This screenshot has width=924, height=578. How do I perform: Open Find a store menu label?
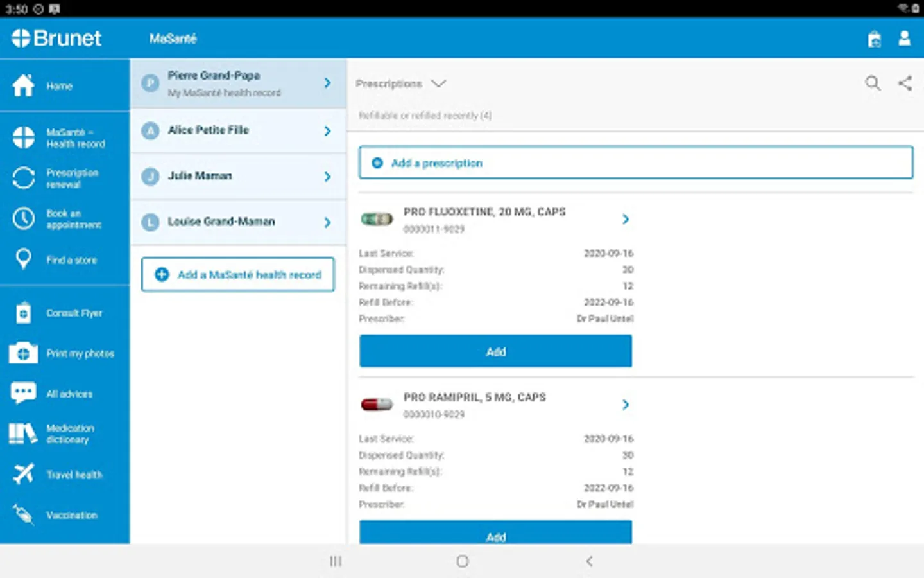(72, 260)
